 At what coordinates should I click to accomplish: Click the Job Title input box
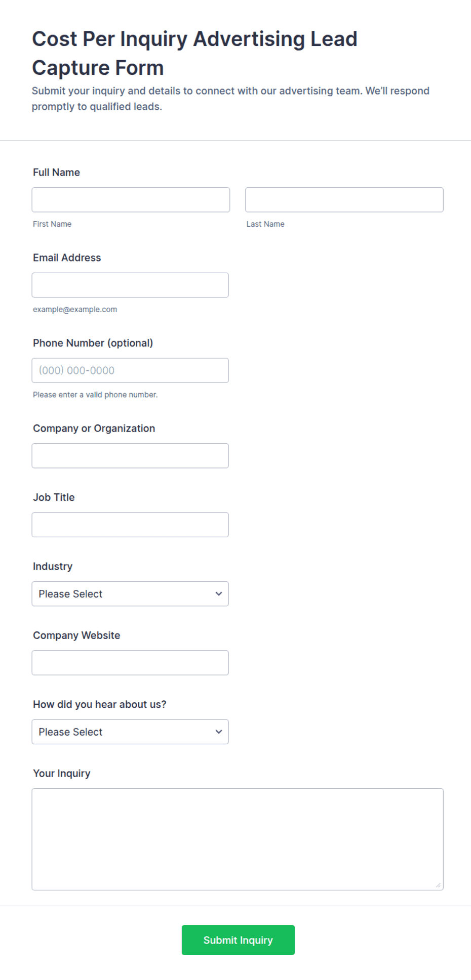pyautogui.click(x=130, y=525)
